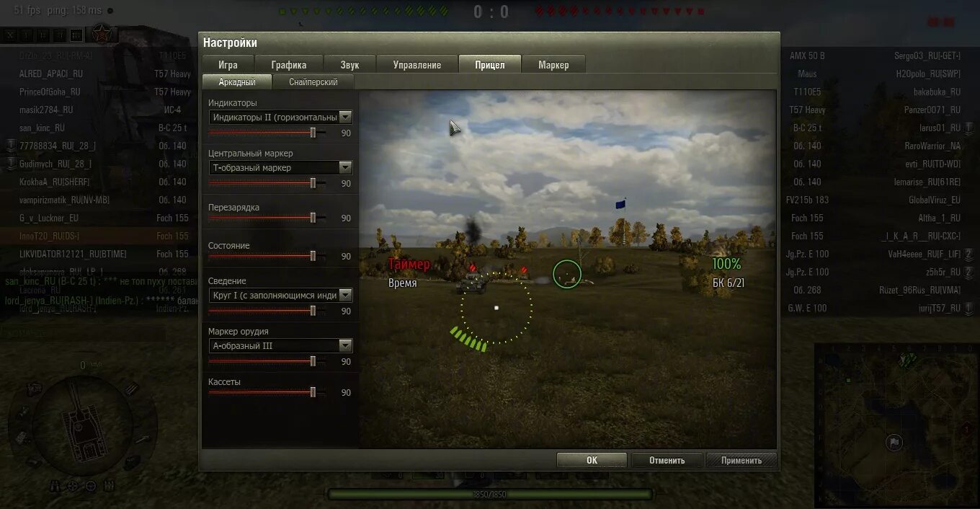Click the Кассеты value 90
The height and width of the screenshot is (509, 980).
point(346,393)
